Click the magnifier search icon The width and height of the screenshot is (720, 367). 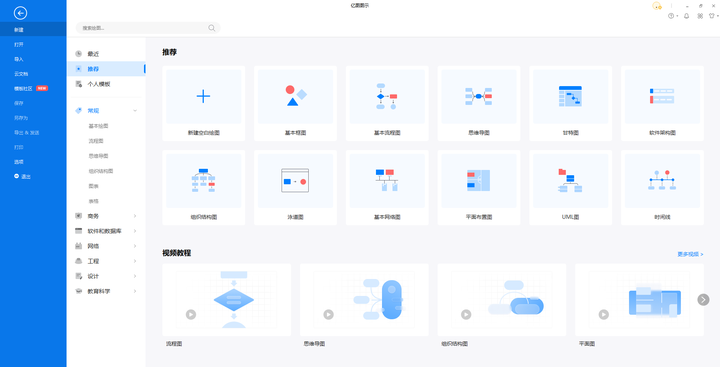pyautogui.click(x=212, y=28)
